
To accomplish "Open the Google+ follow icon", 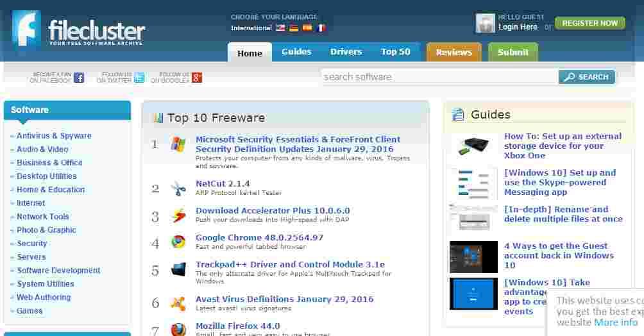I will [197, 77].
